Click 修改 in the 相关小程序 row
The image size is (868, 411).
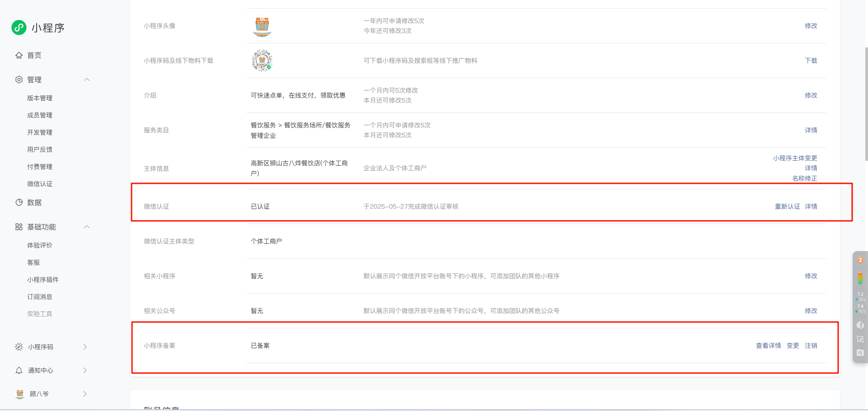[x=811, y=276]
